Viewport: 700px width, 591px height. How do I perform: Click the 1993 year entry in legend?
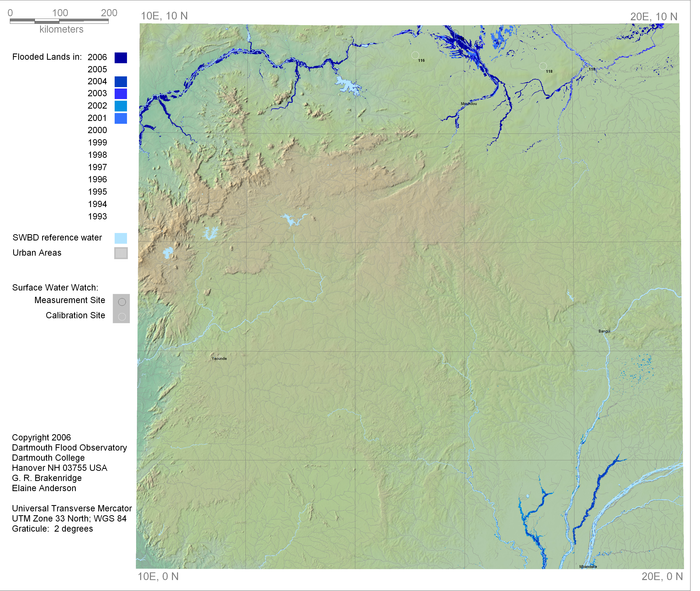97,216
